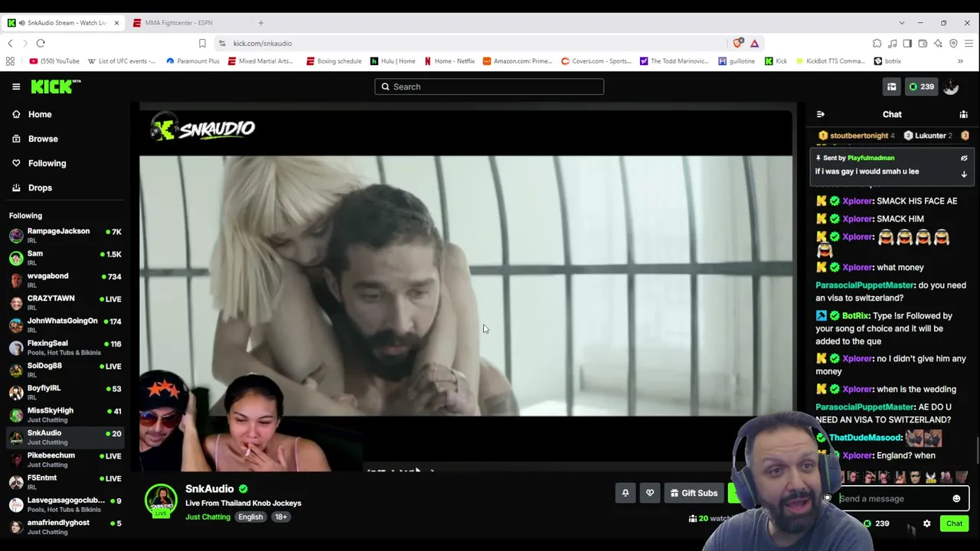Open JohnWhatsGoingOn channel in Following list

[x=65, y=325]
